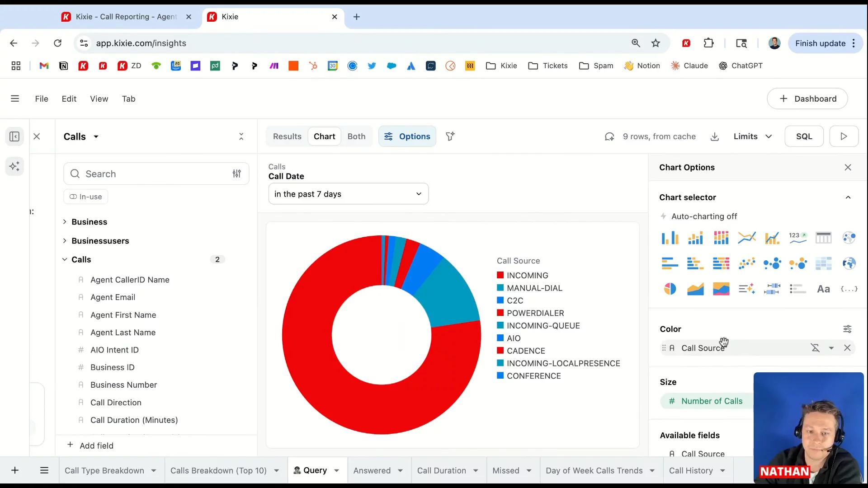Viewport: 868px width, 488px height.
Task: Click the download results icon
Action: click(715, 136)
